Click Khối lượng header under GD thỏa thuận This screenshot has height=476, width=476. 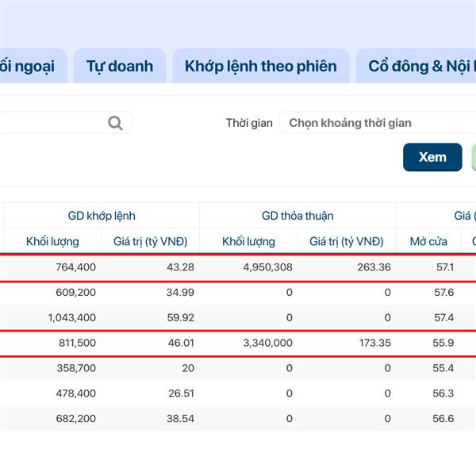click(248, 241)
